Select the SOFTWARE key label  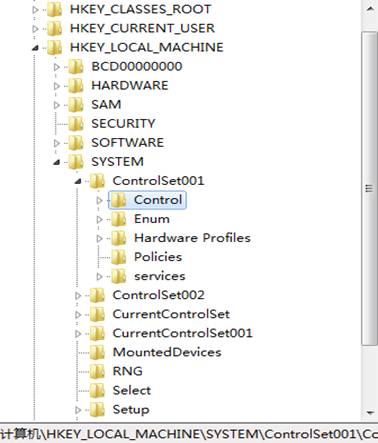pos(128,143)
